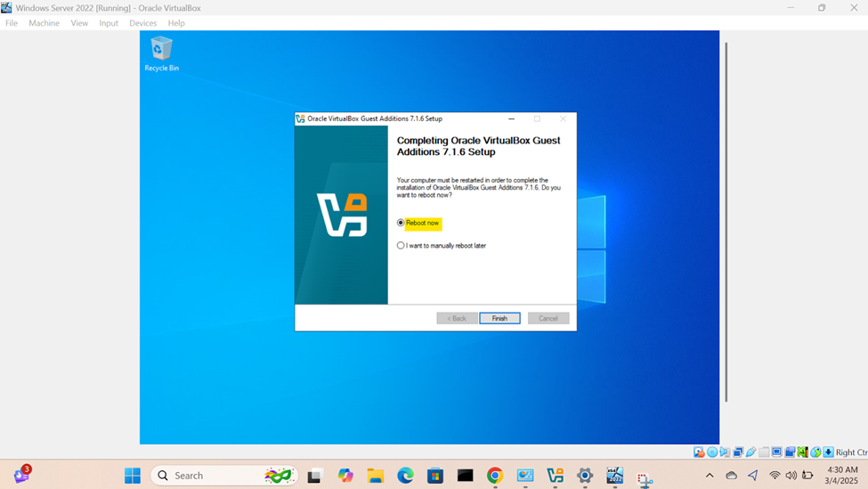The height and width of the screenshot is (489, 868).
Task: Click the CPU virtualization status icon
Action: [x=803, y=452]
